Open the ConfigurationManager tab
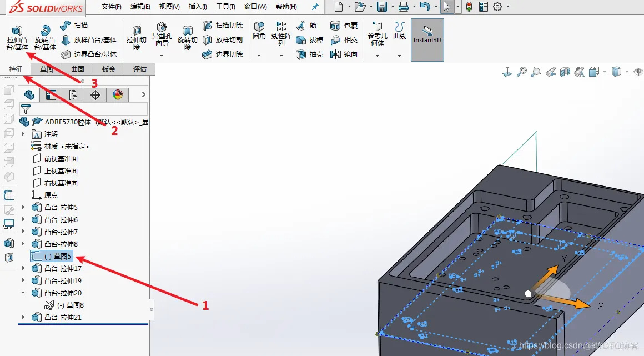The image size is (644, 356). pos(73,95)
